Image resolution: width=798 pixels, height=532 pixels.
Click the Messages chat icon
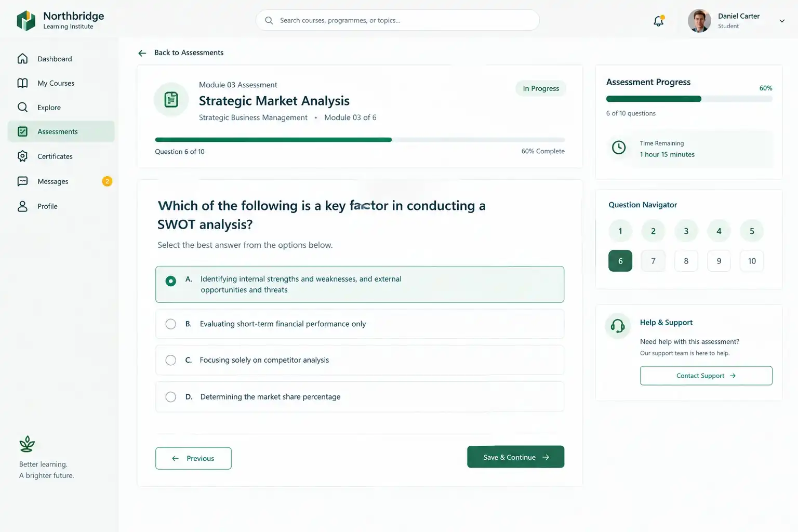22,181
